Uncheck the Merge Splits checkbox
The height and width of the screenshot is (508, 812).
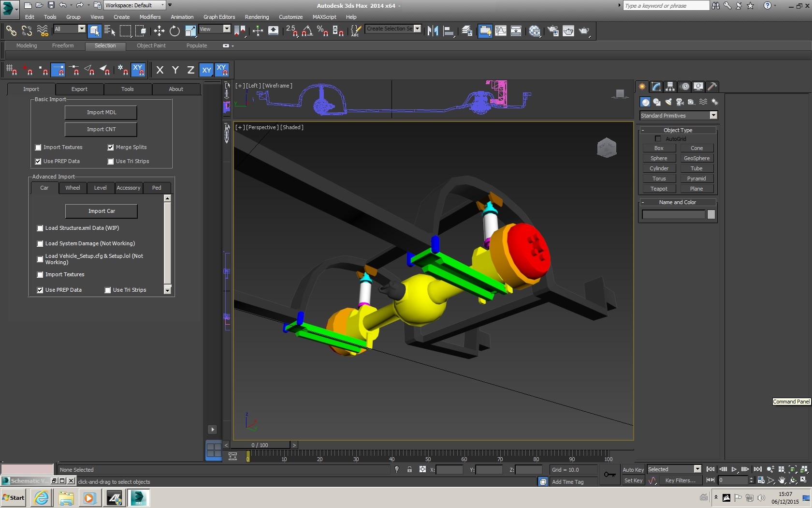[111, 148]
